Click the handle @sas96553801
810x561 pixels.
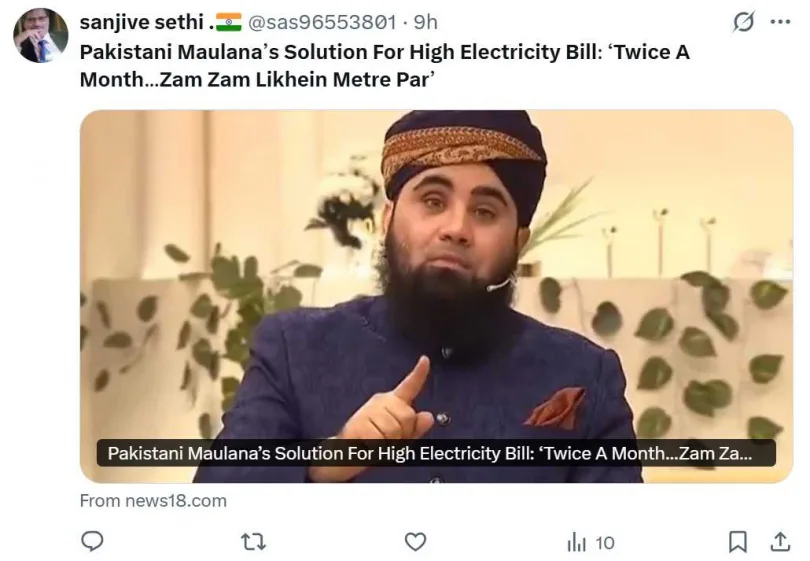(322, 22)
